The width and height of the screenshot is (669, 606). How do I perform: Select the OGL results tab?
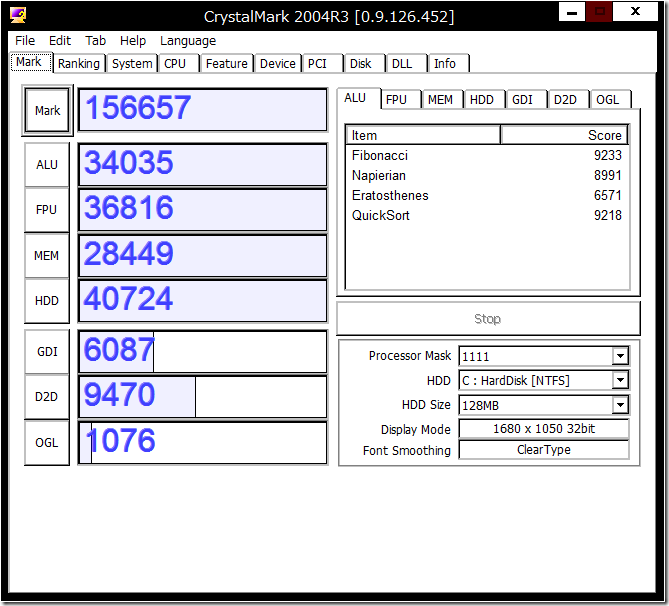(609, 100)
